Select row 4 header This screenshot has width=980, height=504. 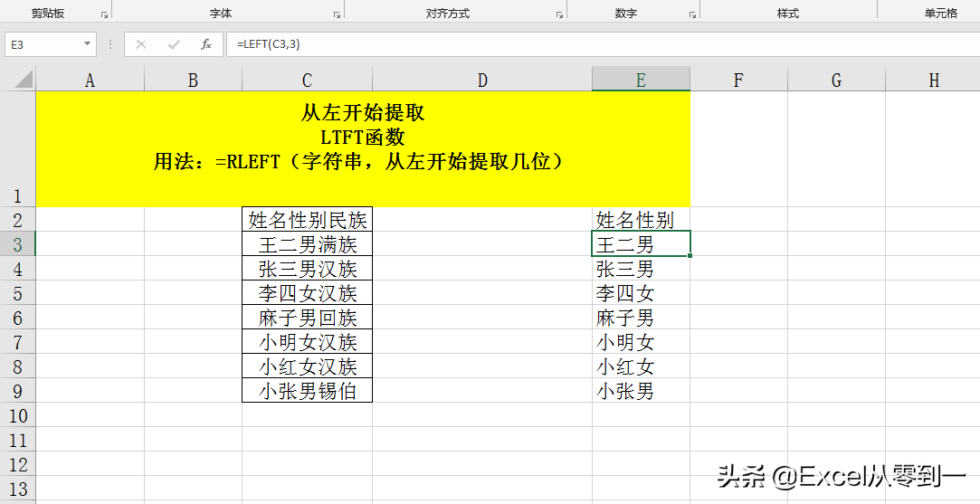click(17, 268)
